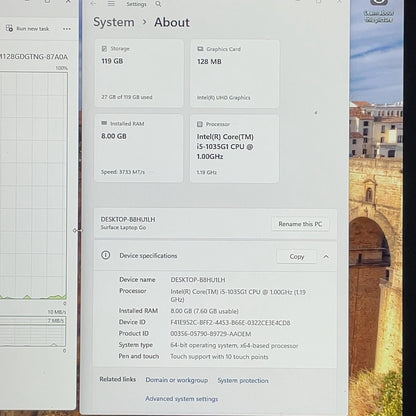This screenshot has height=416, width=416.
Task: Click the Installed RAM chip icon
Action: [104, 123]
